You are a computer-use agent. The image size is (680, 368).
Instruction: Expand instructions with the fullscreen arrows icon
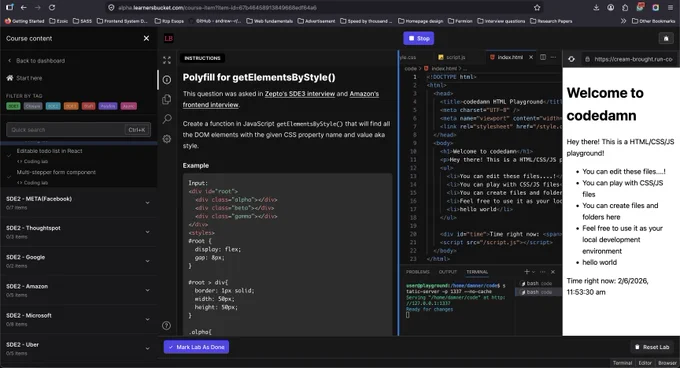coord(167,60)
